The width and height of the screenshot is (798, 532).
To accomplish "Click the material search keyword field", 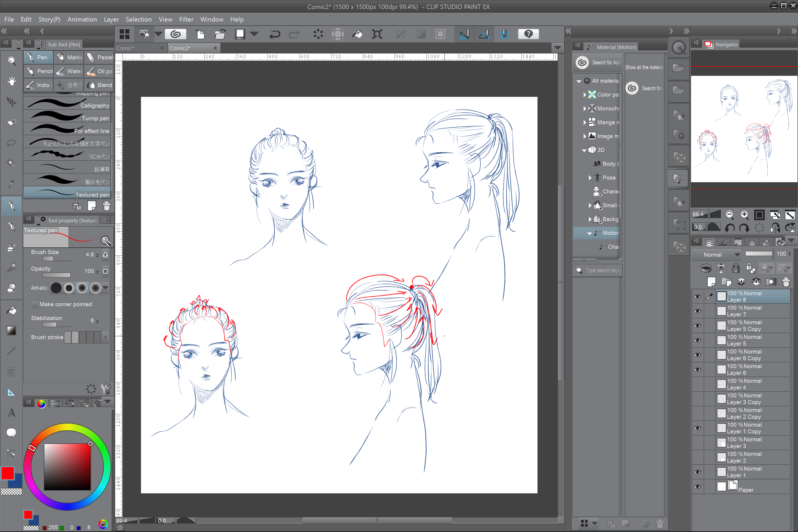I will [602, 270].
